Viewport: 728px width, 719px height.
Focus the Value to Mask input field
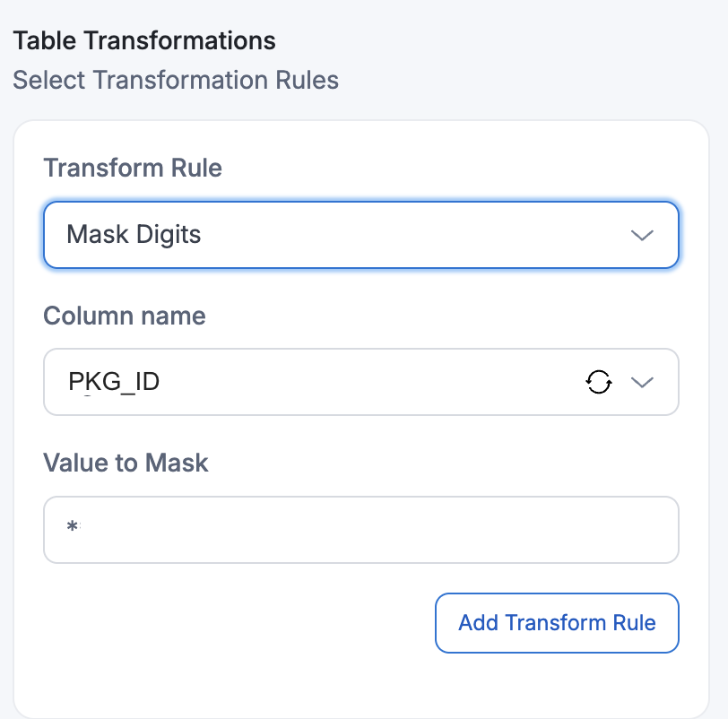pos(360,530)
